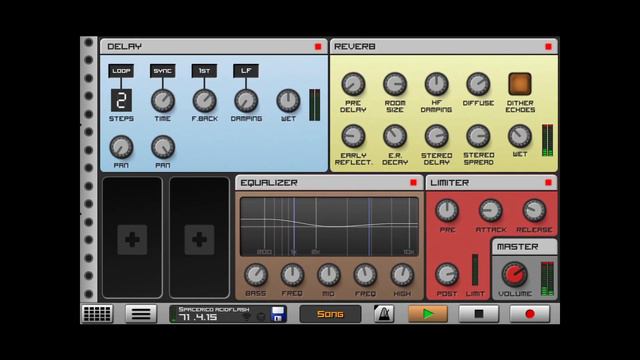Click the LIMITER panel title
Image resolution: width=640 pixels, height=360 pixels.
click(x=449, y=182)
